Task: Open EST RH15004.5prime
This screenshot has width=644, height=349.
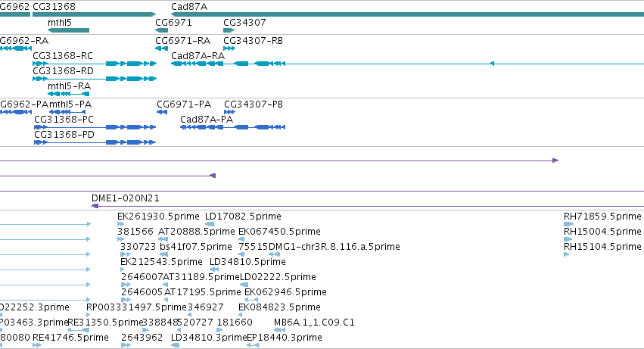Action: tap(602, 232)
